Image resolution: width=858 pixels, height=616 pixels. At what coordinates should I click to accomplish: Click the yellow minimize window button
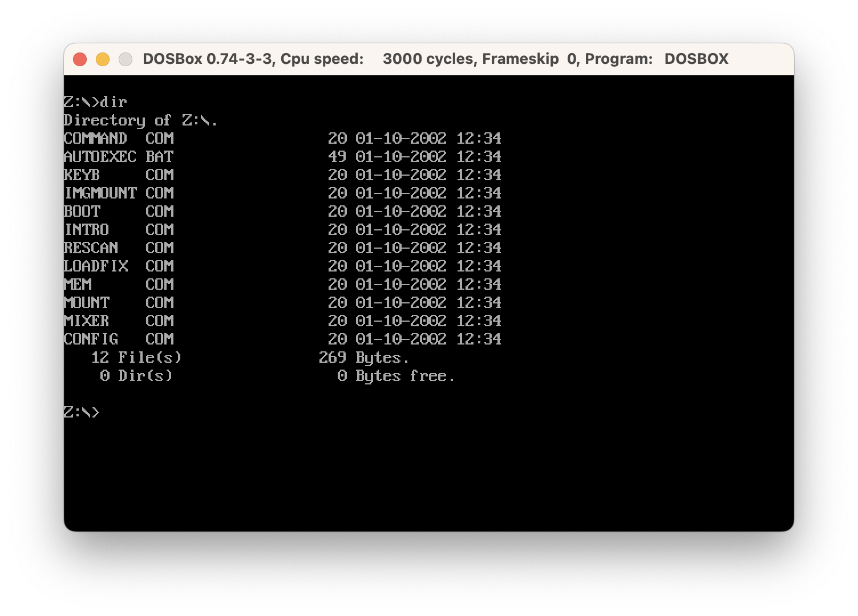pos(103,59)
